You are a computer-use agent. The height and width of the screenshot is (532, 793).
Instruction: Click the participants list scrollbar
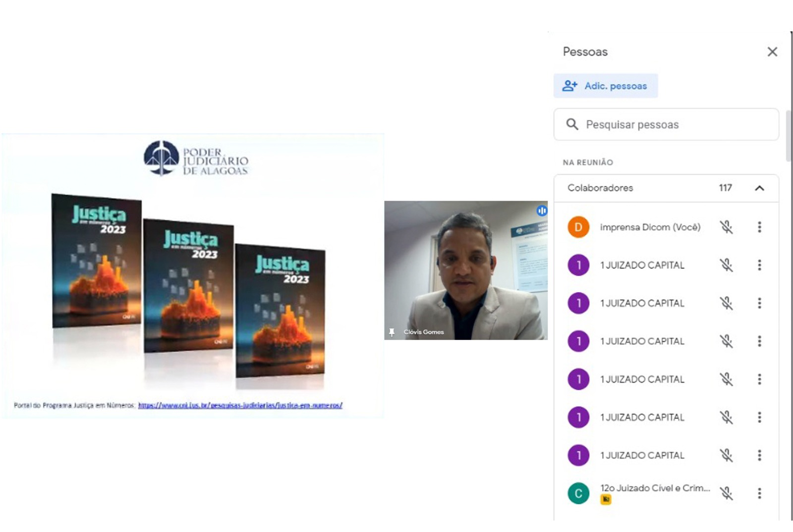tap(788, 136)
